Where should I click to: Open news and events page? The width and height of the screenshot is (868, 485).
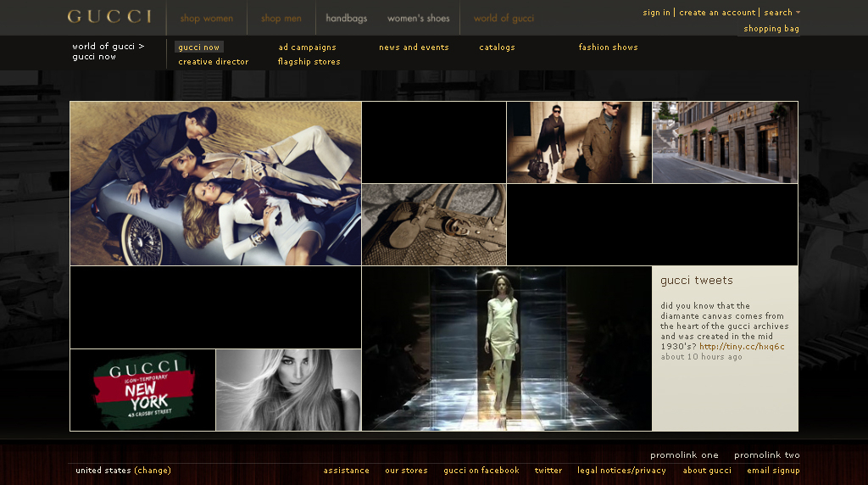click(x=414, y=47)
